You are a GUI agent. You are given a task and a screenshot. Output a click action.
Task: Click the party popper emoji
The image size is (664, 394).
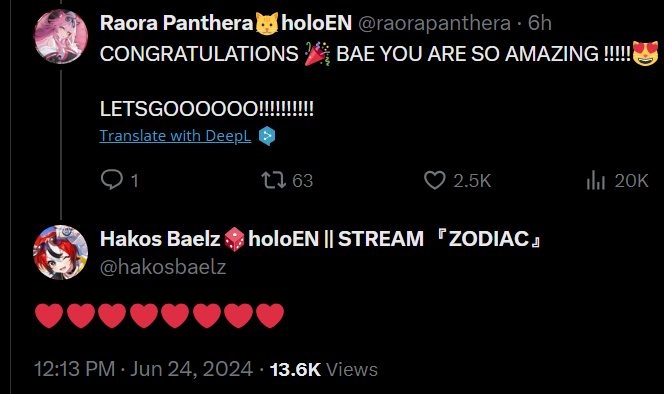pos(317,54)
